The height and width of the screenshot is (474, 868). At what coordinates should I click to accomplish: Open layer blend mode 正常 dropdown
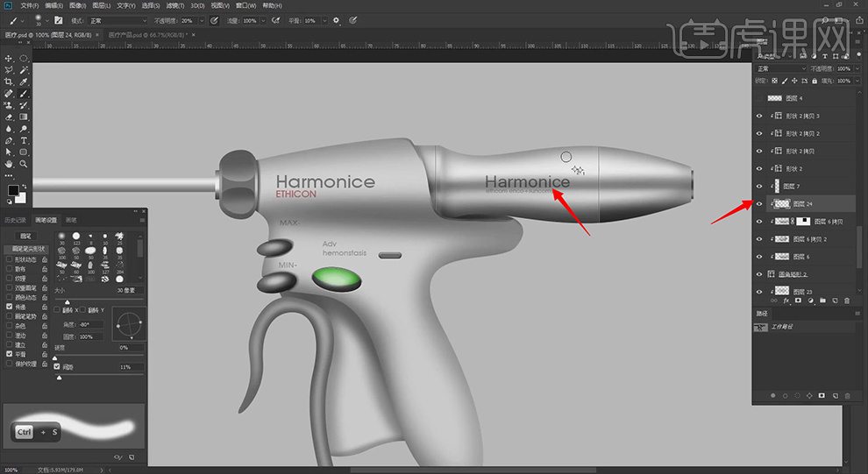781,68
